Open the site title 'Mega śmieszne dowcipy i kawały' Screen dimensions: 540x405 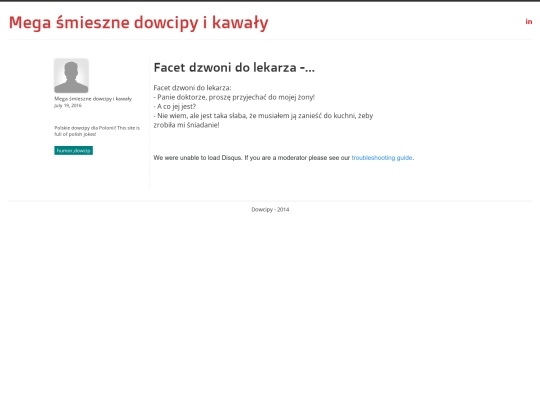(x=138, y=23)
